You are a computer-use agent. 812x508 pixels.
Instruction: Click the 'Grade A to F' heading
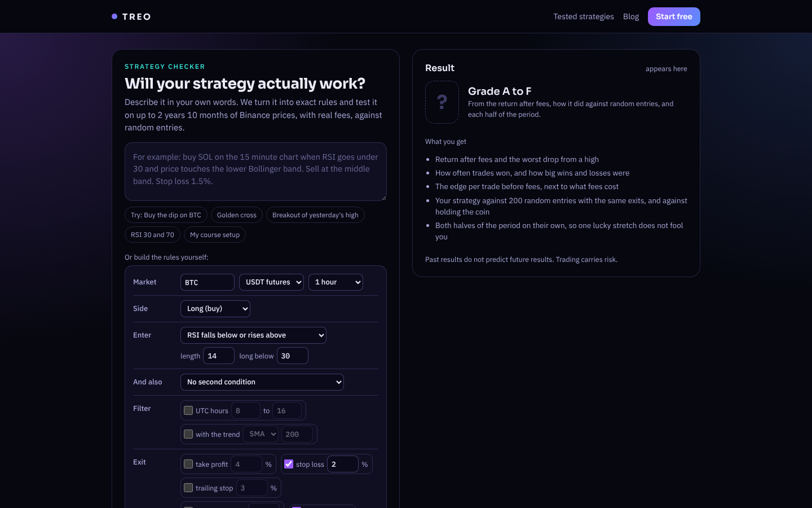tap(500, 91)
